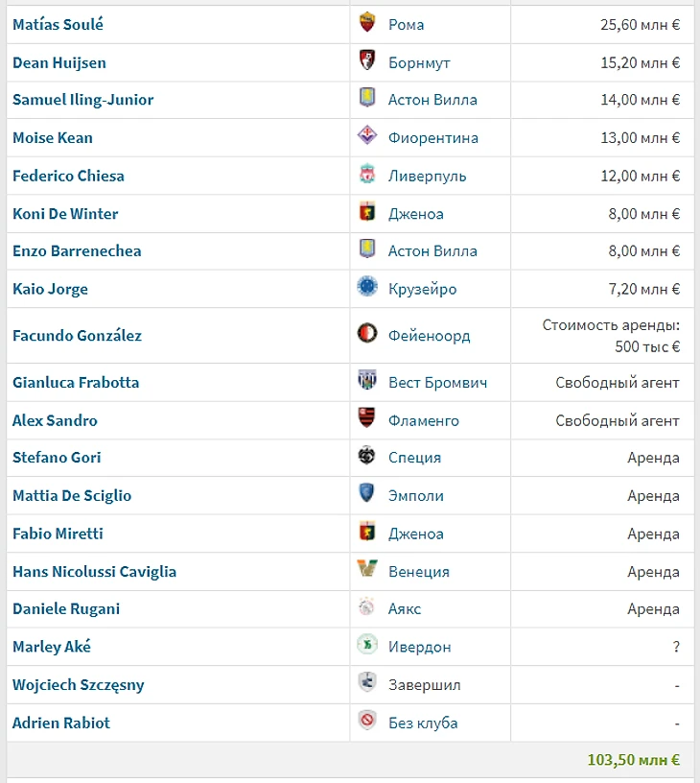
Task: Click the Без клуба no-club icon
Action: coord(367,720)
